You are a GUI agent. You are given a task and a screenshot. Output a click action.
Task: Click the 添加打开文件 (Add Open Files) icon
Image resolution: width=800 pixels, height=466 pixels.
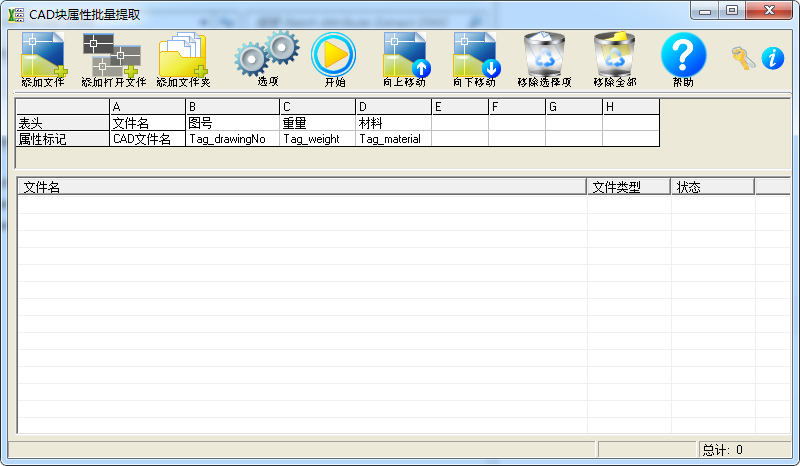coord(113,56)
